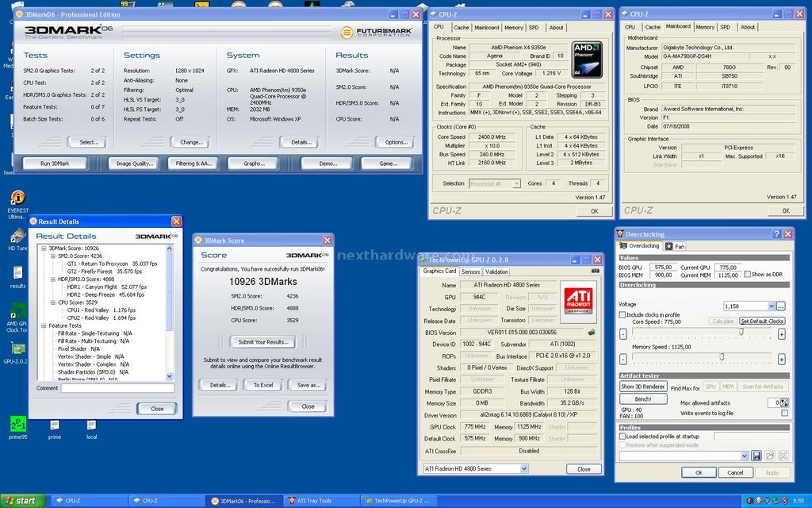Toggle the Show as DDR checkbox
Image resolution: width=812 pixels, height=508 pixels.
coord(747,274)
